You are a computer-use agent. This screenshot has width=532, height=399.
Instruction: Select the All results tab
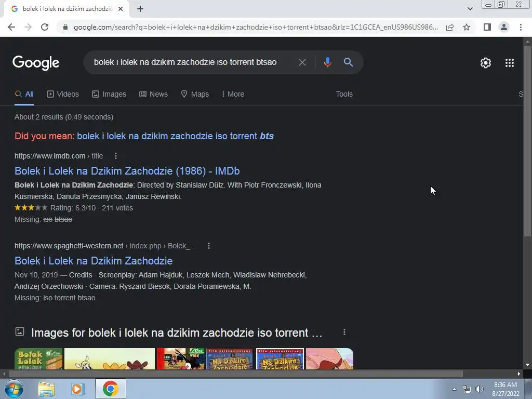pos(24,95)
